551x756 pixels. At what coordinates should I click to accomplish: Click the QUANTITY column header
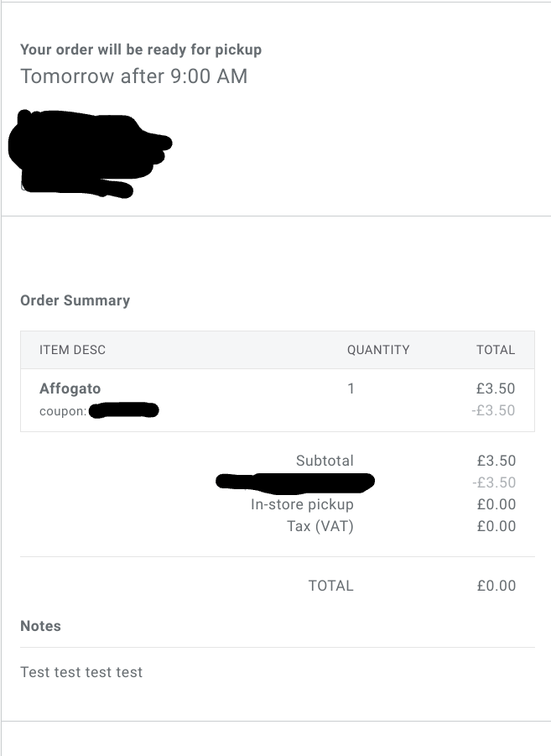tap(378, 350)
